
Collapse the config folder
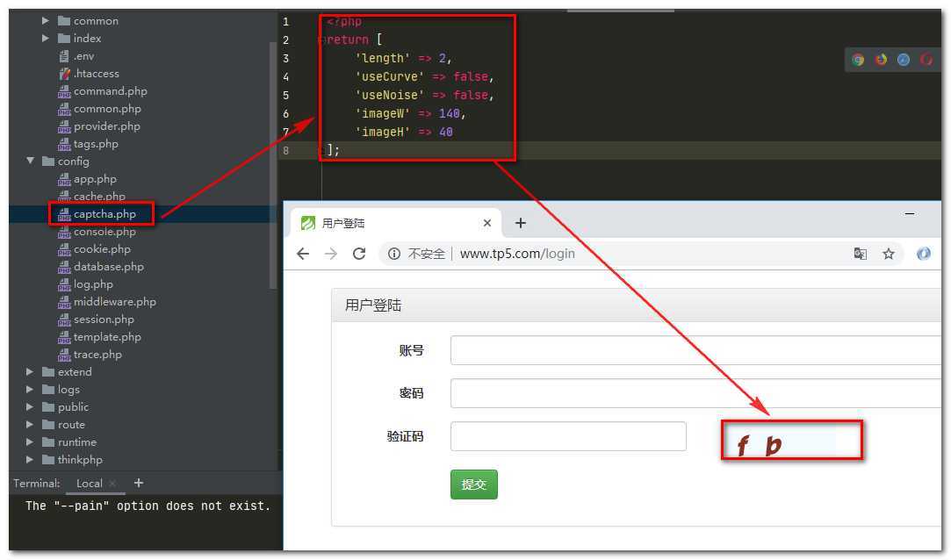(31, 162)
